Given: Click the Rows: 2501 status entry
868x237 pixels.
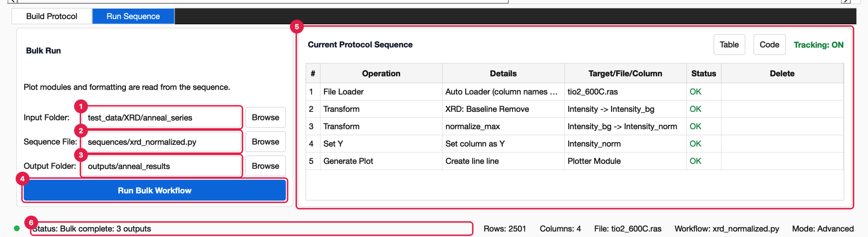Looking at the screenshot, I should (505, 229).
